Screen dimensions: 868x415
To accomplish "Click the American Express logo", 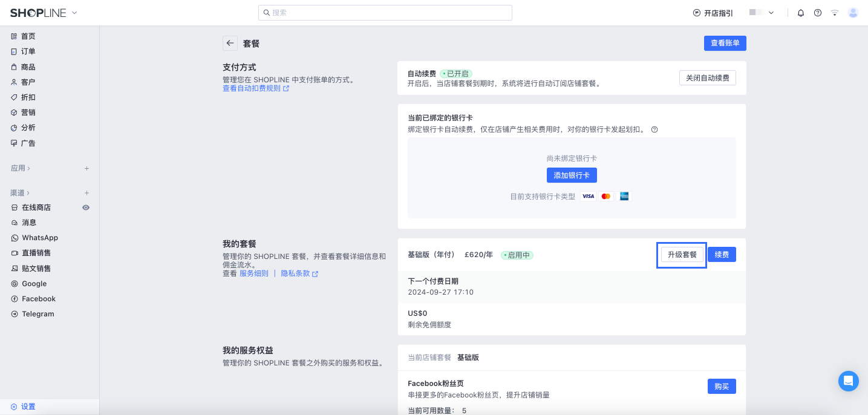I will (x=624, y=196).
